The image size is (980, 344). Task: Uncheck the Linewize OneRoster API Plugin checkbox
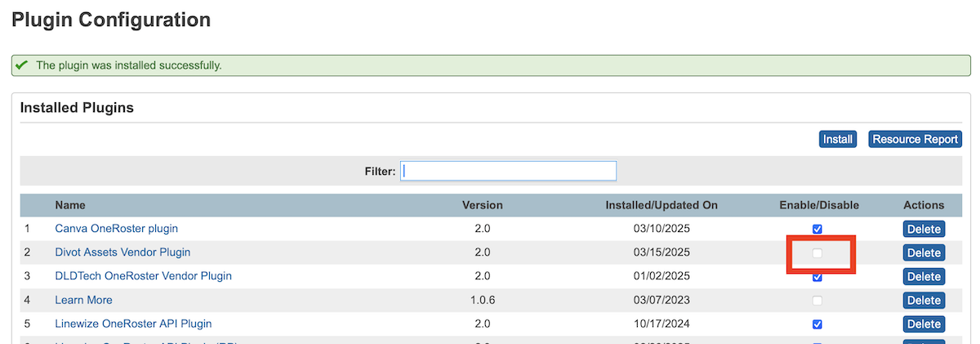tap(817, 324)
